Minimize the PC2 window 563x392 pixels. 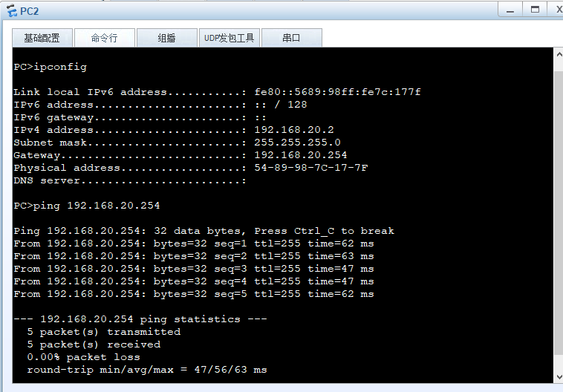[510, 10]
